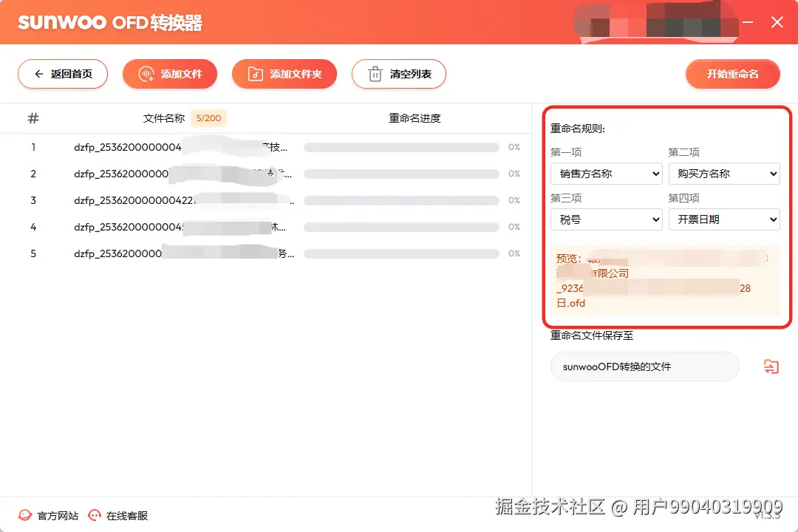
Task: Click the progress bar of row 3
Action: pos(401,200)
